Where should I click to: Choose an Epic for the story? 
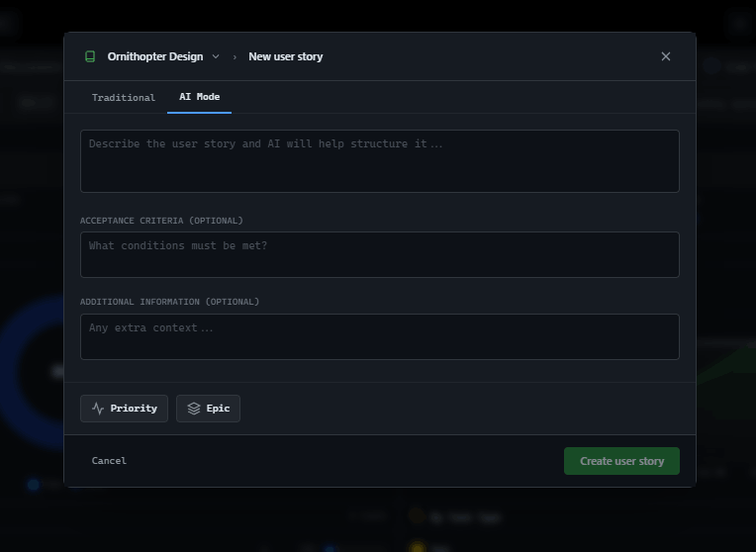click(208, 409)
